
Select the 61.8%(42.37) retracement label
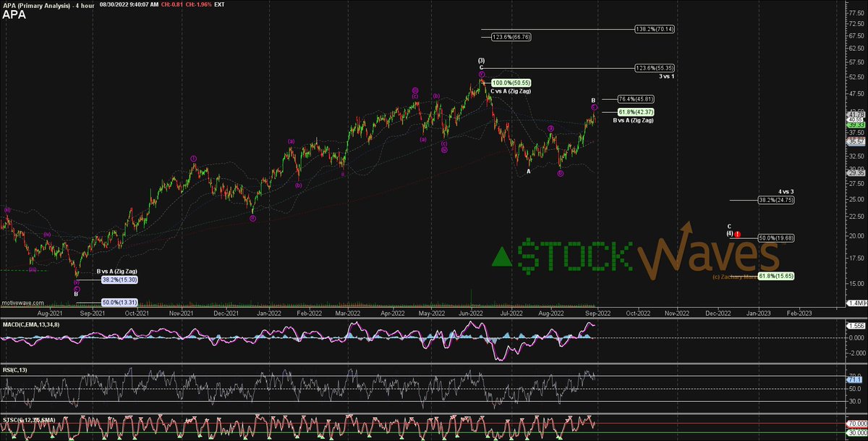point(637,112)
